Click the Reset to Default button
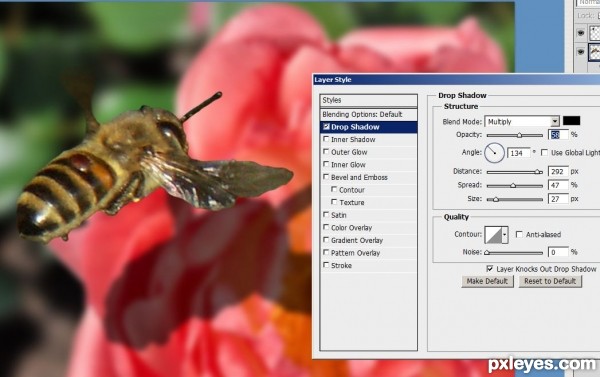The width and height of the screenshot is (600, 377). point(550,281)
